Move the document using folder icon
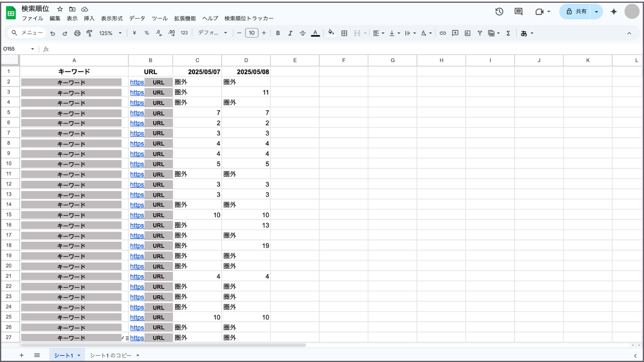The height and width of the screenshot is (362, 644). coord(72,9)
